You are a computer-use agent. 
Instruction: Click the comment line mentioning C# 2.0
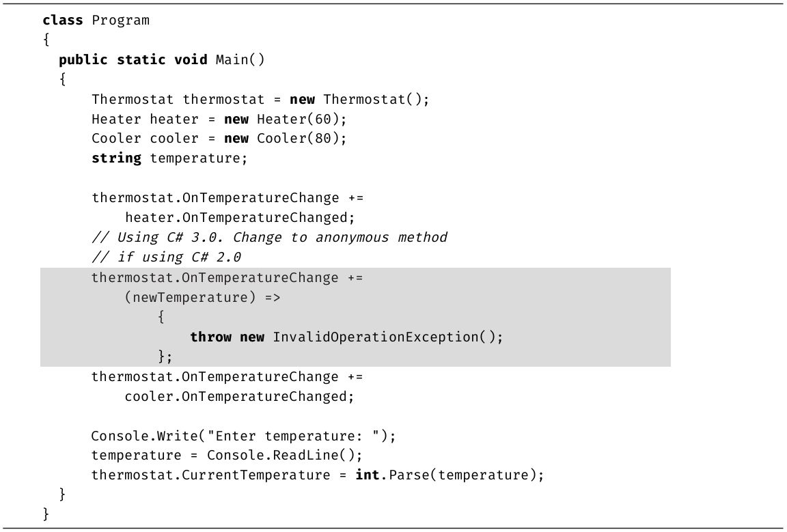pyautogui.click(x=166, y=257)
